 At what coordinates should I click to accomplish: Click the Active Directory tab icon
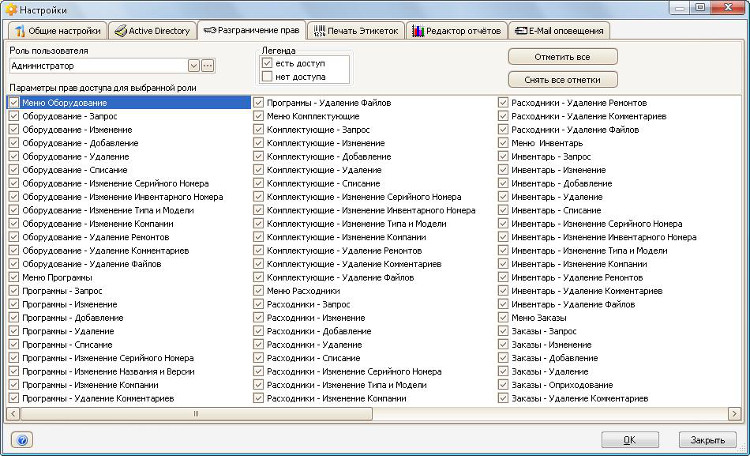point(121,31)
